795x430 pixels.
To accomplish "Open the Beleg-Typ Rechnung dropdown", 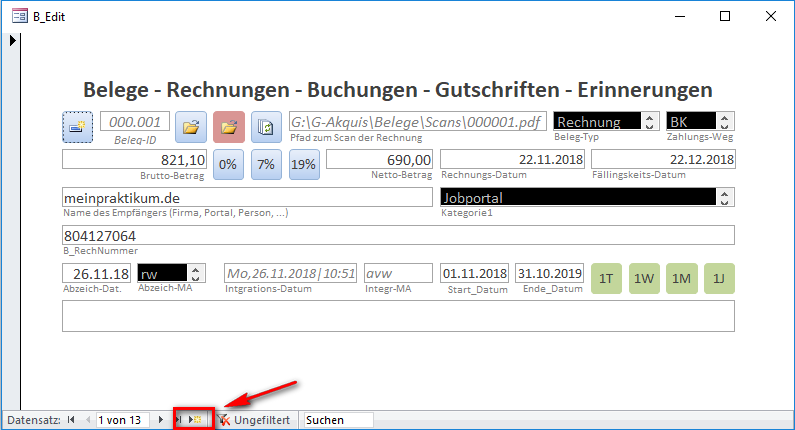I will coord(650,122).
